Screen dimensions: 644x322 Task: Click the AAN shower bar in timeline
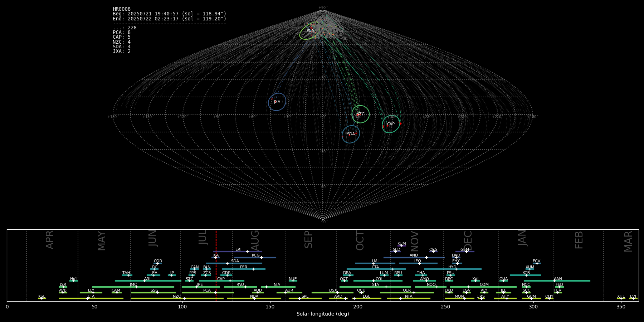pyautogui.click(x=557, y=281)
